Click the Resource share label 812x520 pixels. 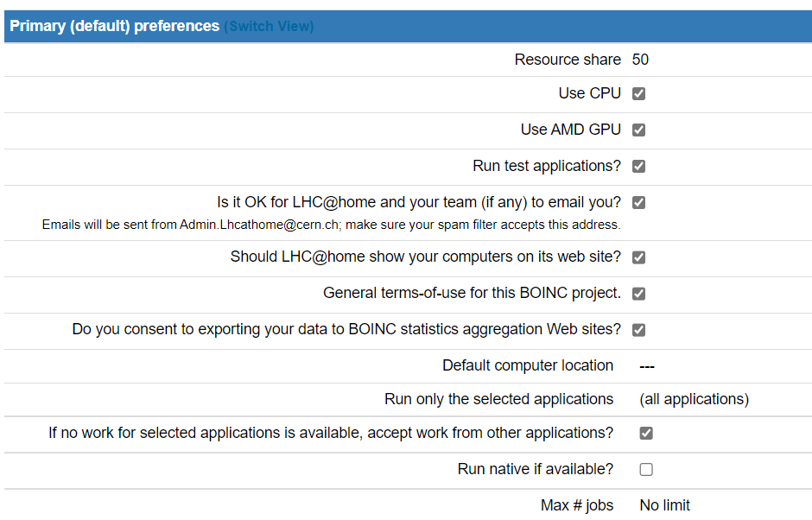[568, 60]
